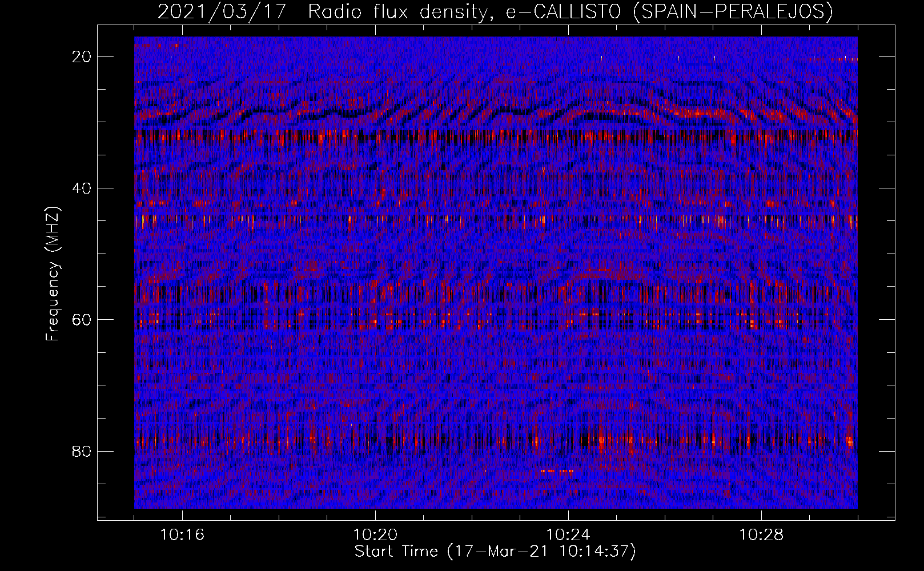Click the 'Frequency (MHZ)' axis label
Viewport: 924px width, 571px height.
tap(53, 274)
